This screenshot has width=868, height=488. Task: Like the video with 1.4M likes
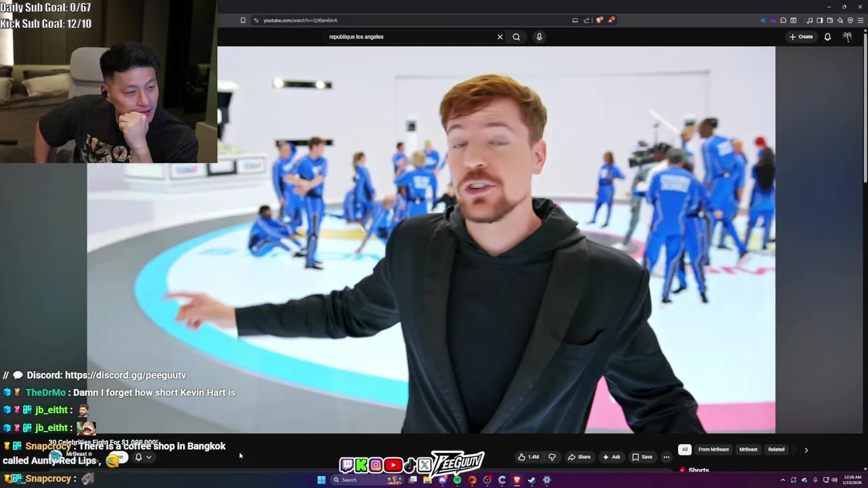[x=530, y=457]
